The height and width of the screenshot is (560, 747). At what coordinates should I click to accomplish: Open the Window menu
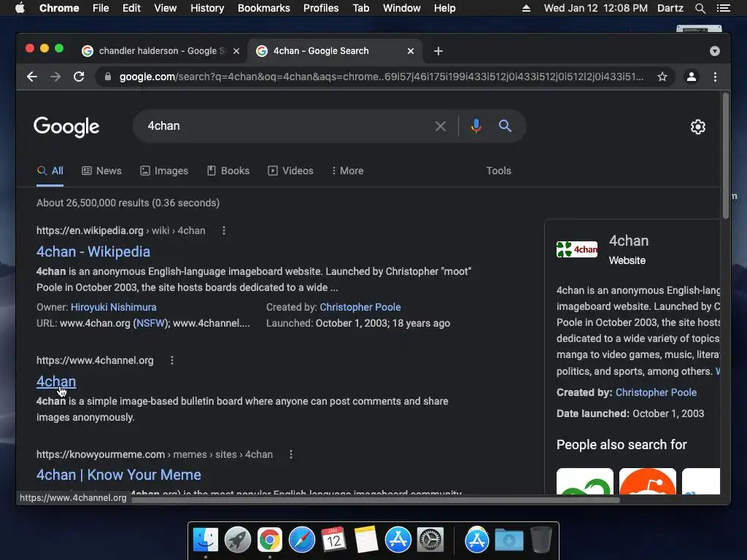click(x=402, y=8)
